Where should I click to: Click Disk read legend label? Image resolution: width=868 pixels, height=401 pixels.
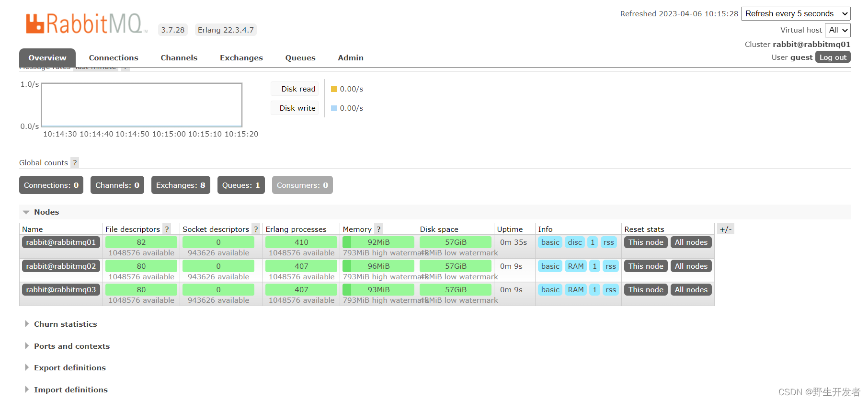click(295, 89)
